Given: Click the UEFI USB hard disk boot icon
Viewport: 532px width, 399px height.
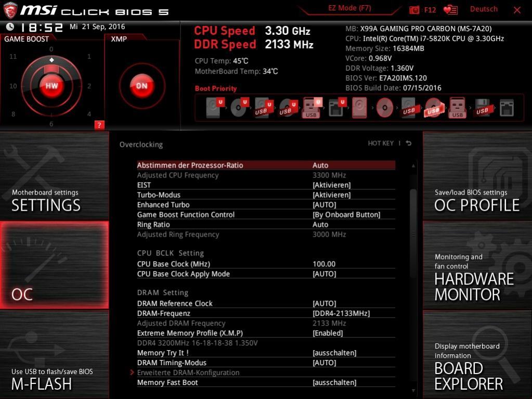Looking at the screenshot, I should click(x=264, y=107).
